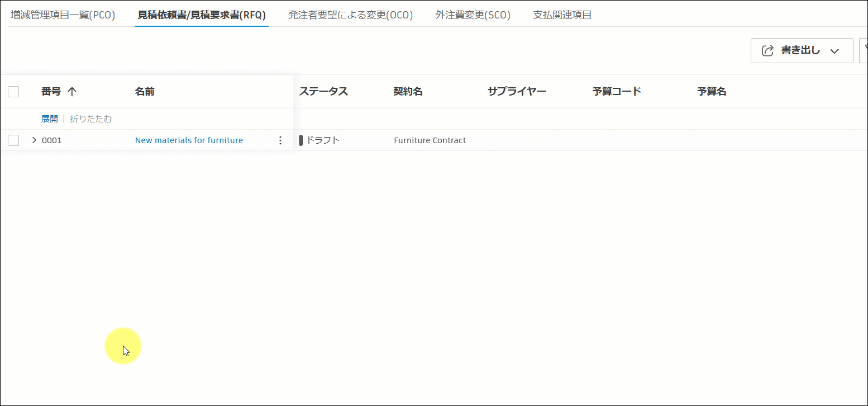868x406 pixels.
Task: Select the 見積依頼書/見積要求書(RFQ) tab
Action: 201,15
